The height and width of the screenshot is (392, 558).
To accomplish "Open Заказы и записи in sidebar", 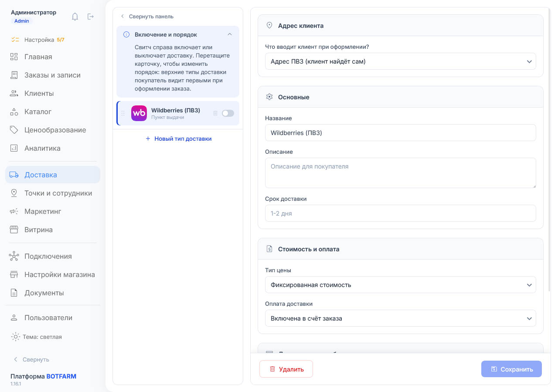I will click(53, 75).
